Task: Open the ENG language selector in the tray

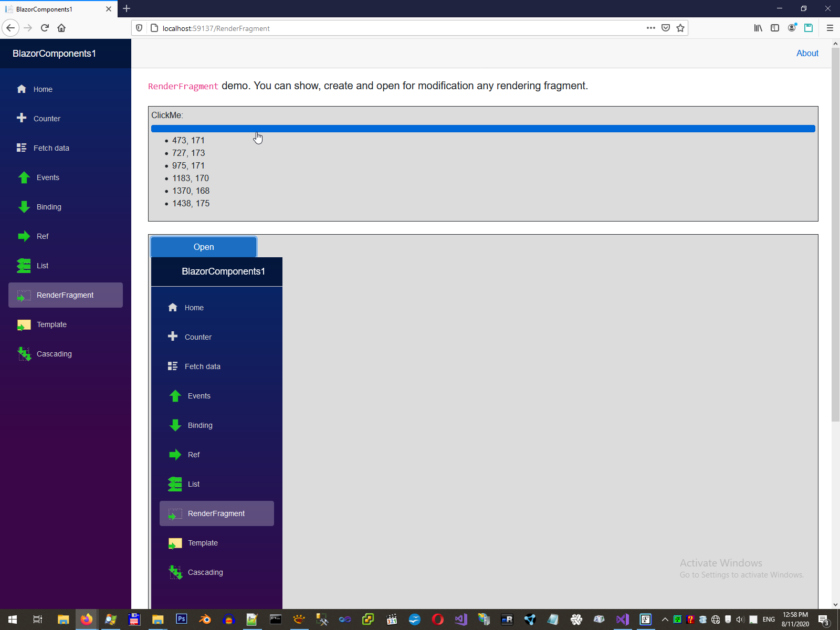Action: click(769, 619)
